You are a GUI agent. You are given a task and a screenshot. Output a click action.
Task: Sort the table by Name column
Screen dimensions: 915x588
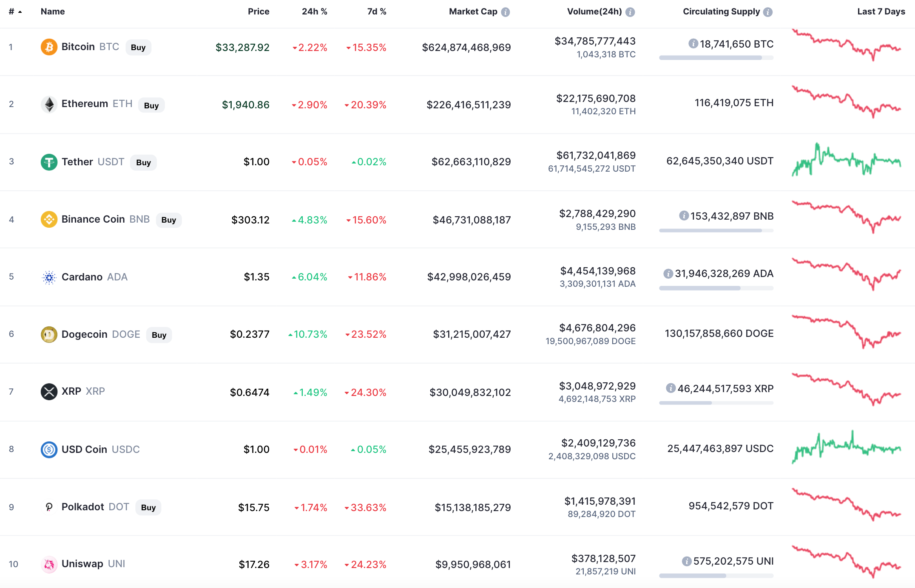click(x=53, y=11)
